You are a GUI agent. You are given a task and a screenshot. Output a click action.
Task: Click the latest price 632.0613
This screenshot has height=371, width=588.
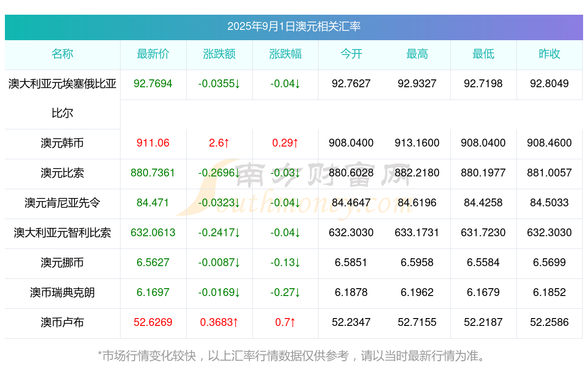(153, 233)
